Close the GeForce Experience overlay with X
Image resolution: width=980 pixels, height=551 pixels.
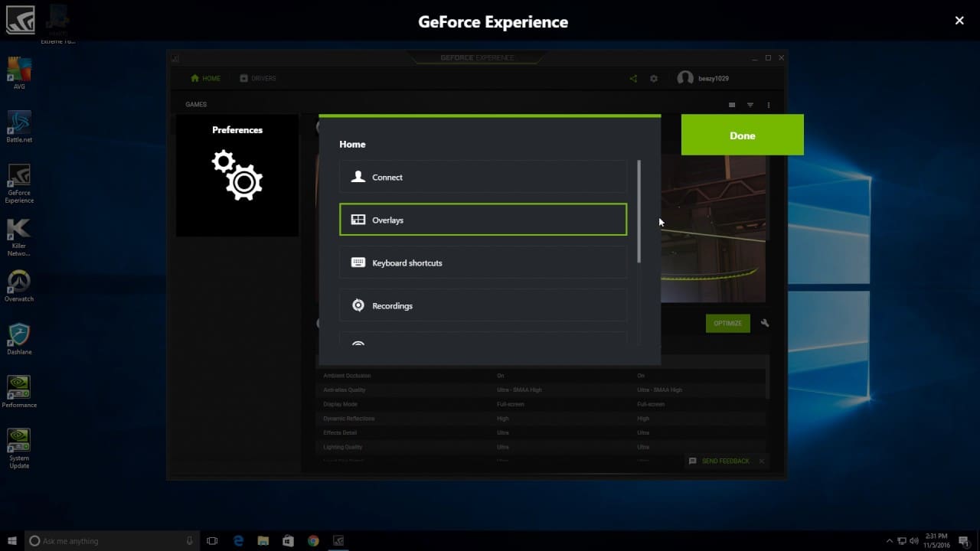(x=959, y=21)
